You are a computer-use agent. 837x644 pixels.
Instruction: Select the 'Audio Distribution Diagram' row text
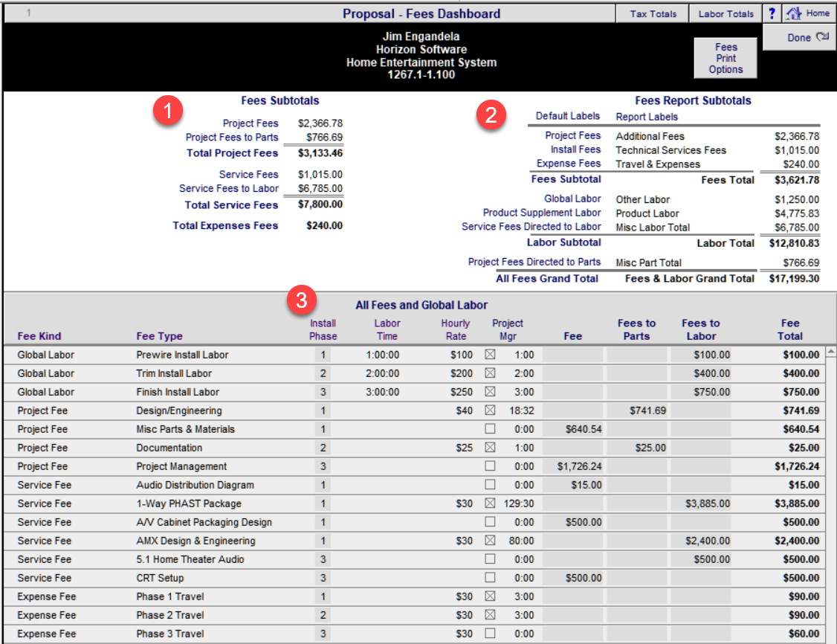click(195, 485)
